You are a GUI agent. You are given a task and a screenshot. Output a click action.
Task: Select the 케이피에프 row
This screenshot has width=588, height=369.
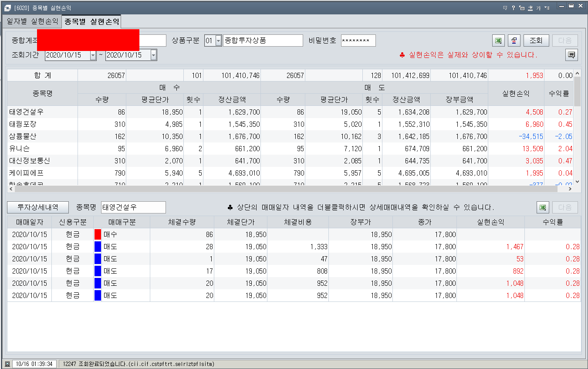[290, 173]
